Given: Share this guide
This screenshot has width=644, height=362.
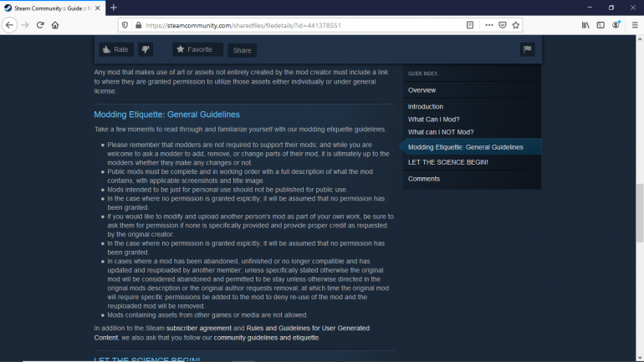Looking at the screenshot, I should (242, 50).
